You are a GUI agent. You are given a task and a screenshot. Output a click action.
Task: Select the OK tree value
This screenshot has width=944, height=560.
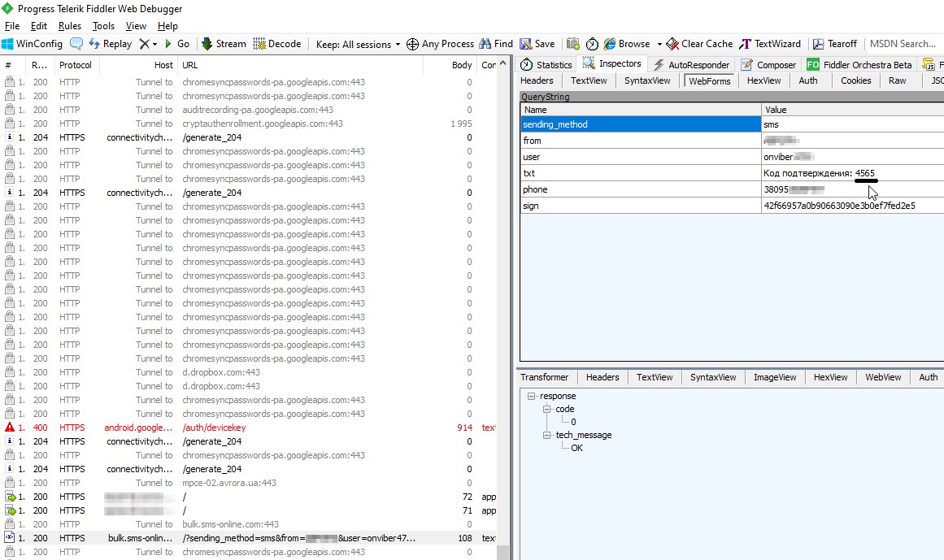pyautogui.click(x=576, y=448)
